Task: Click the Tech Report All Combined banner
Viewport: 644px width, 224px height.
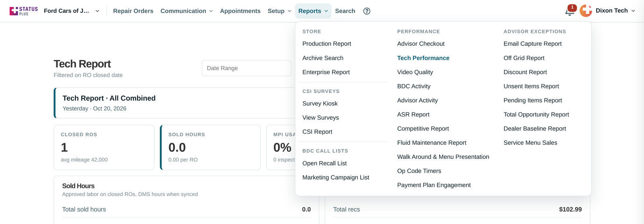Action: pyautogui.click(x=175, y=103)
